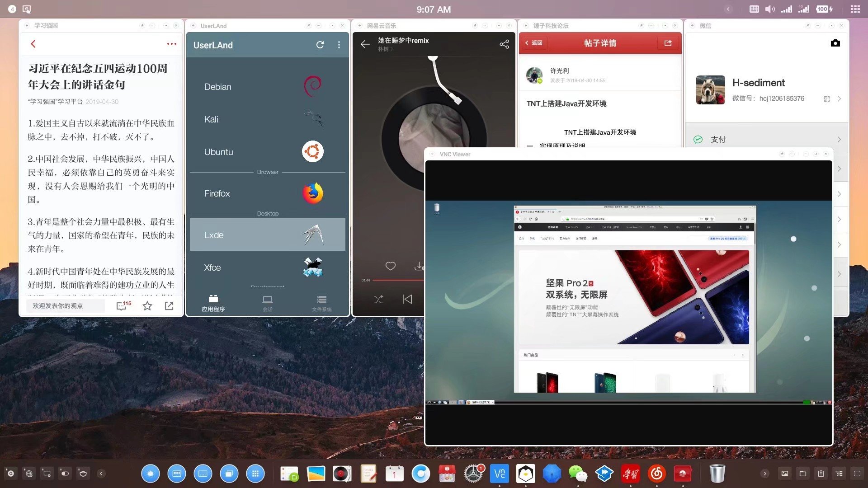Viewport: 868px width, 488px height.
Task: Click the red 返回 back button
Action: pyautogui.click(x=534, y=43)
